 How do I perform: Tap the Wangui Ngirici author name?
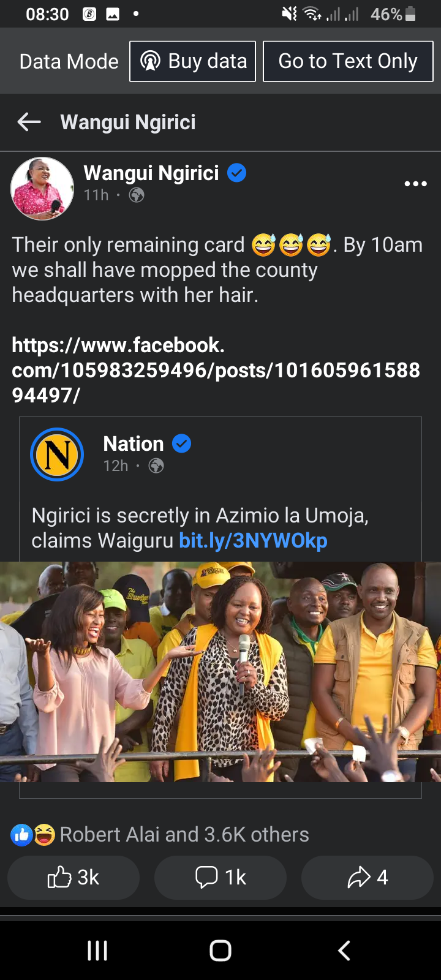coord(151,173)
